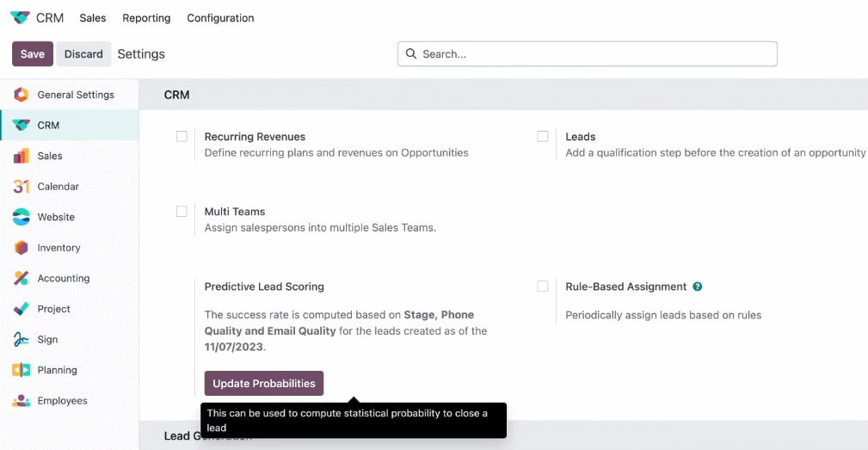Screen dimensions: 868x450
Task: Go to Inventory settings label
Action: (58, 248)
